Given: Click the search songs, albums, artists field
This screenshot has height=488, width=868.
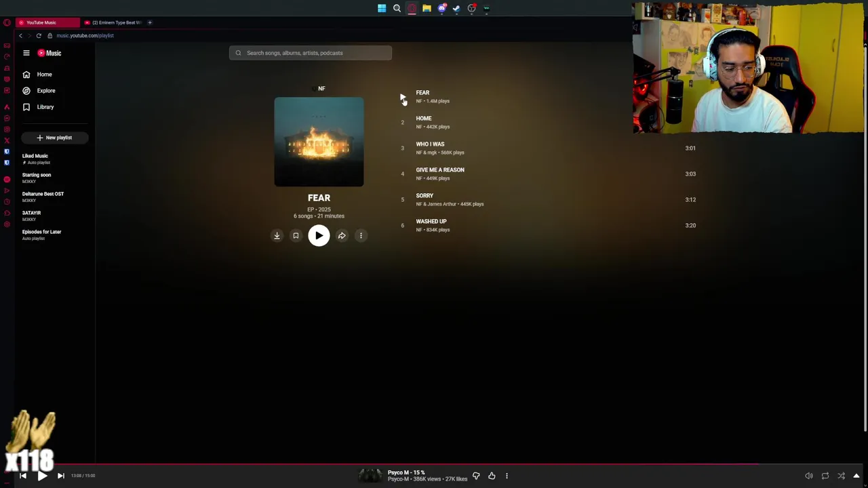Looking at the screenshot, I should [x=311, y=53].
